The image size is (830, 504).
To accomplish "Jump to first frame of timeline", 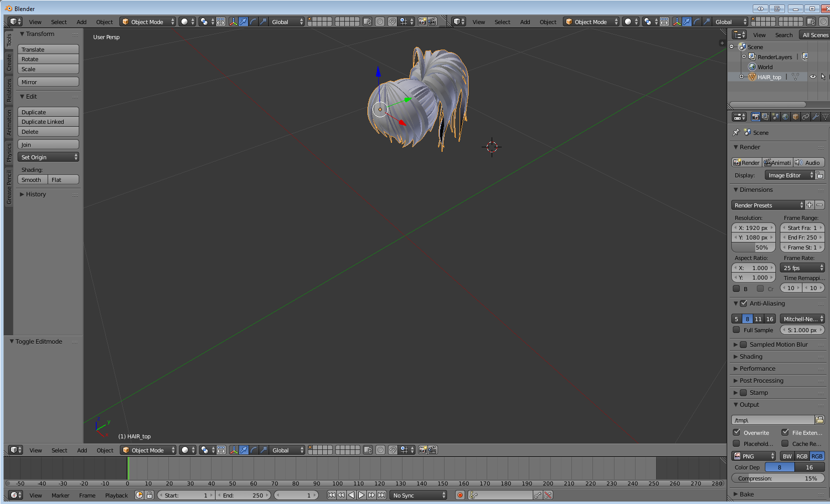I will click(331, 495).
